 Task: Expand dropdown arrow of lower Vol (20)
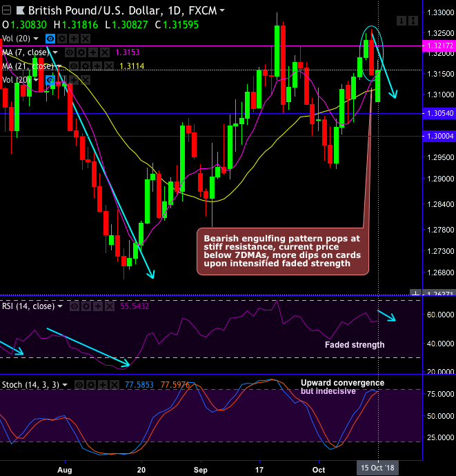pyautogui.click(x=36, y=80)
